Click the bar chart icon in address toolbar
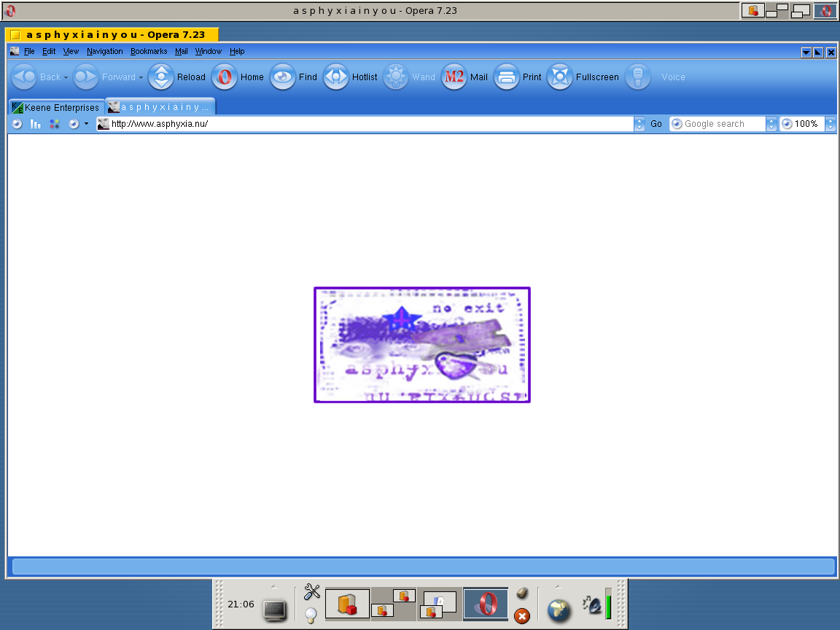 pos(35,124)
